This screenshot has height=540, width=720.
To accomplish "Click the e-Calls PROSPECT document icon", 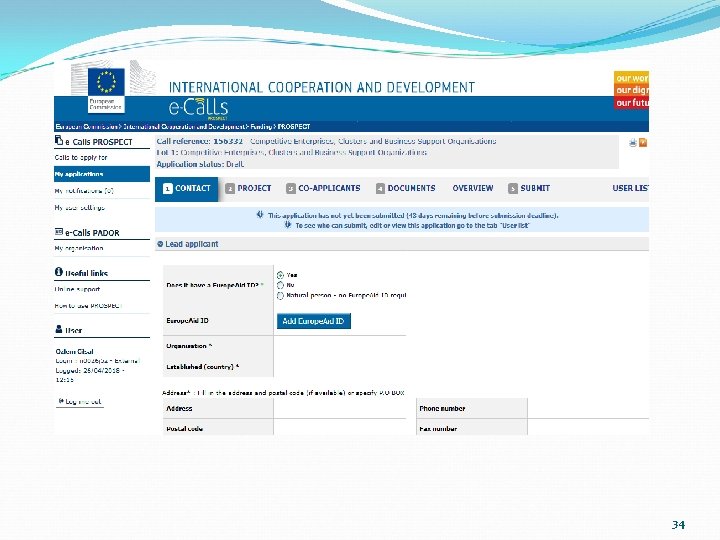I will (59, 140).
